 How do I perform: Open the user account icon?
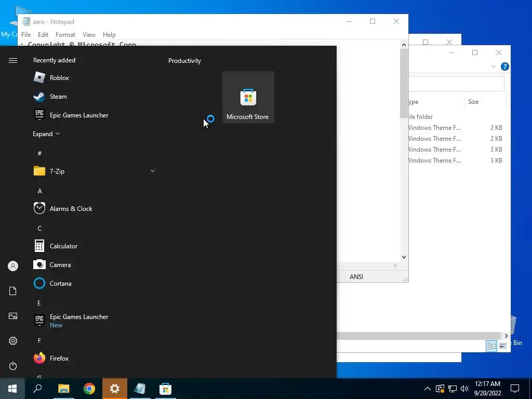pyautogui.click(x=13, y=266)
